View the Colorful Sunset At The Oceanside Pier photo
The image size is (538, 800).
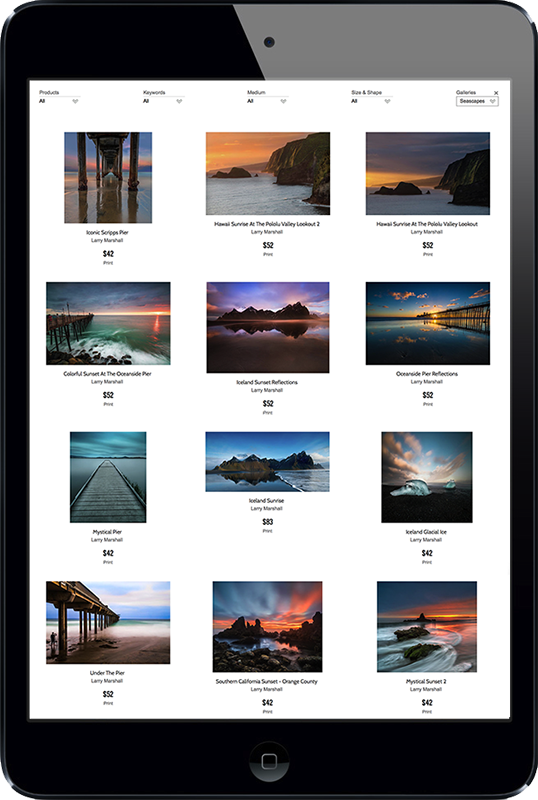[108, 323]
